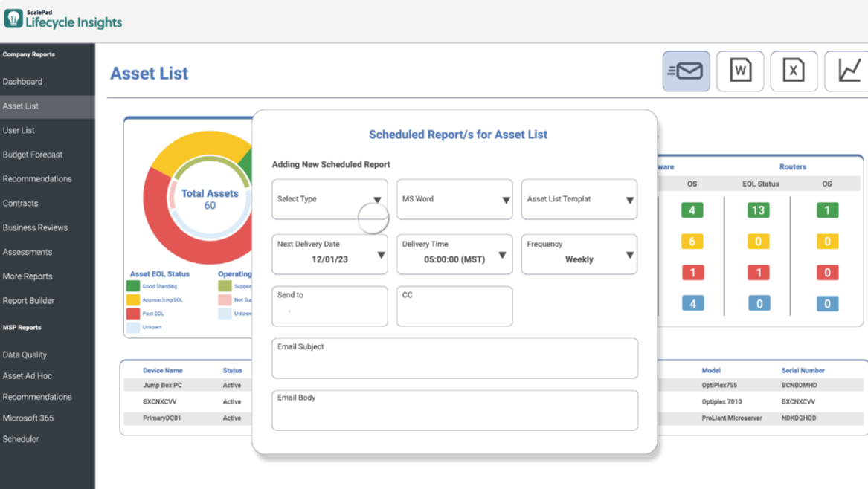This screenshot has width=868, height=489.
Task: Open the Select Type dropdown
Action: 329,199
